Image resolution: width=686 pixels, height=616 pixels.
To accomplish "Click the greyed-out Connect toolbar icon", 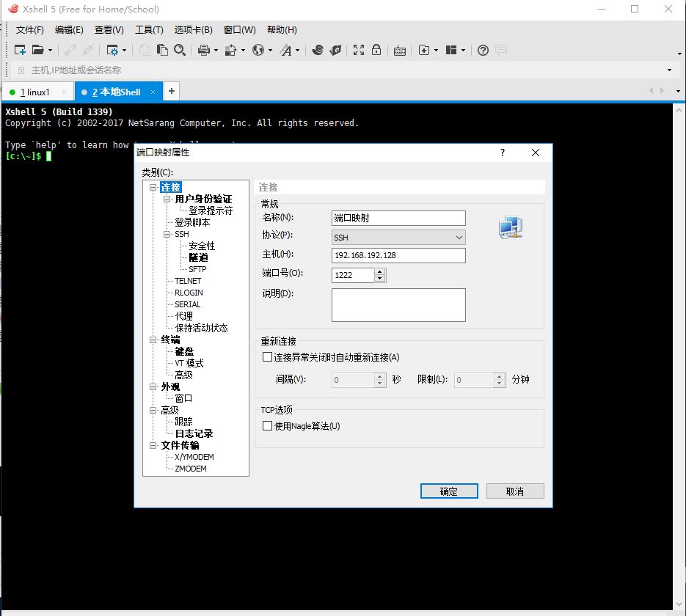I will click(x=70, y=51).
